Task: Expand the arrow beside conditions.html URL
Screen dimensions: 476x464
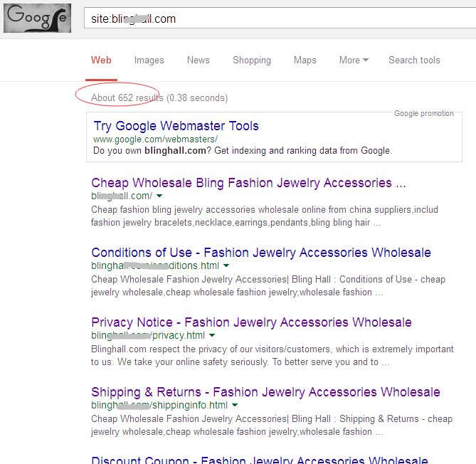Action: coord(226,265)
